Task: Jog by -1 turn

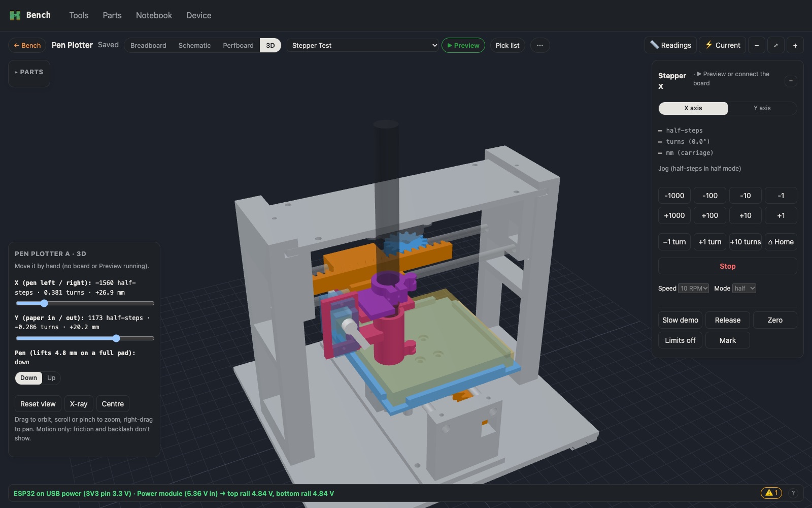Action: tap(674, 242)
